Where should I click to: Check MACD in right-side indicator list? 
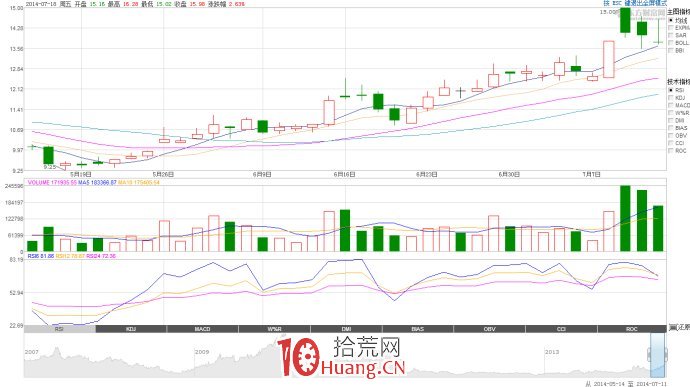pyautogui.click(x=671, y=105)
